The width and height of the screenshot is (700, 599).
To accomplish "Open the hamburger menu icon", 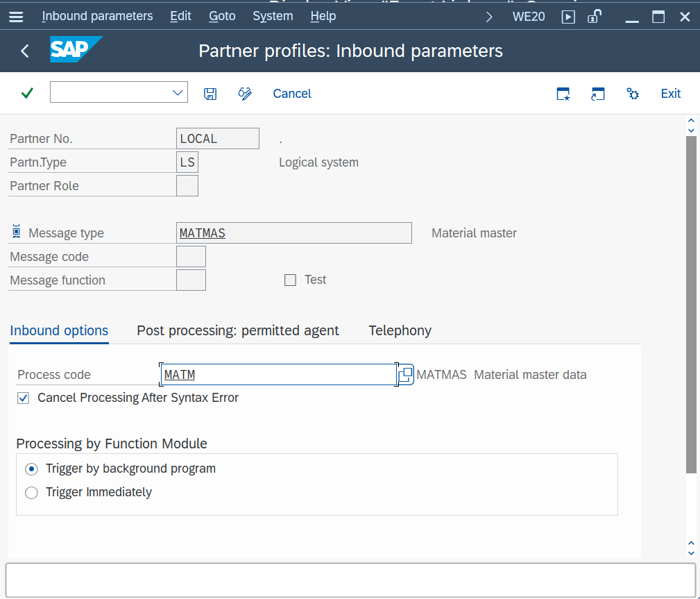I will tap(15, 17).
